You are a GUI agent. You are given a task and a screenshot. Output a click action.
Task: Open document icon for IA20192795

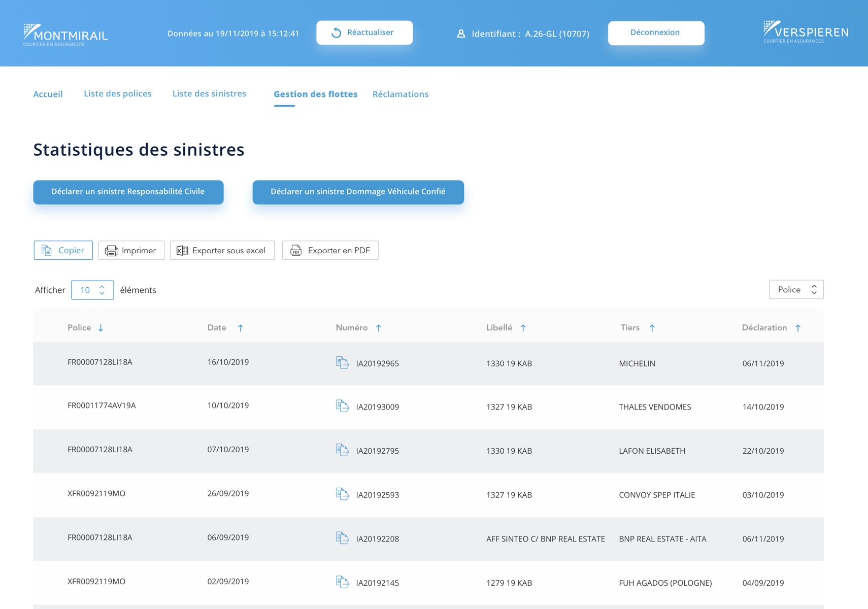(x=343, y=450)
